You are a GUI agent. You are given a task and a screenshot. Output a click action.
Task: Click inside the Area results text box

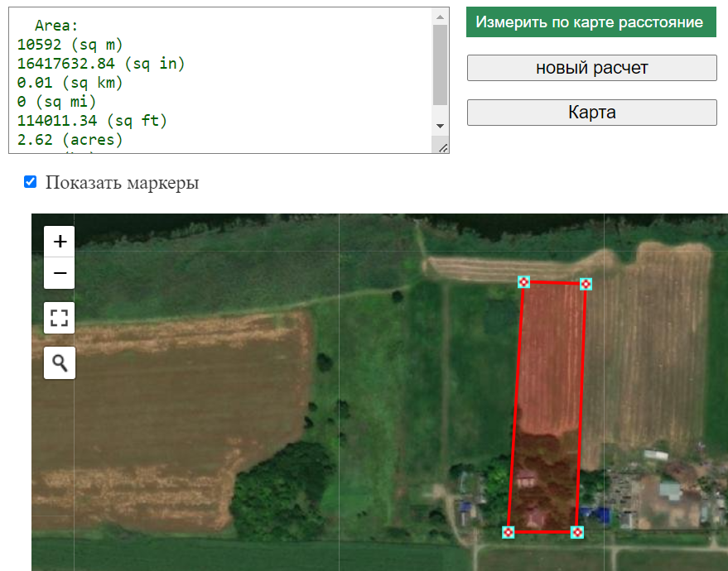(x=229, y=80)
